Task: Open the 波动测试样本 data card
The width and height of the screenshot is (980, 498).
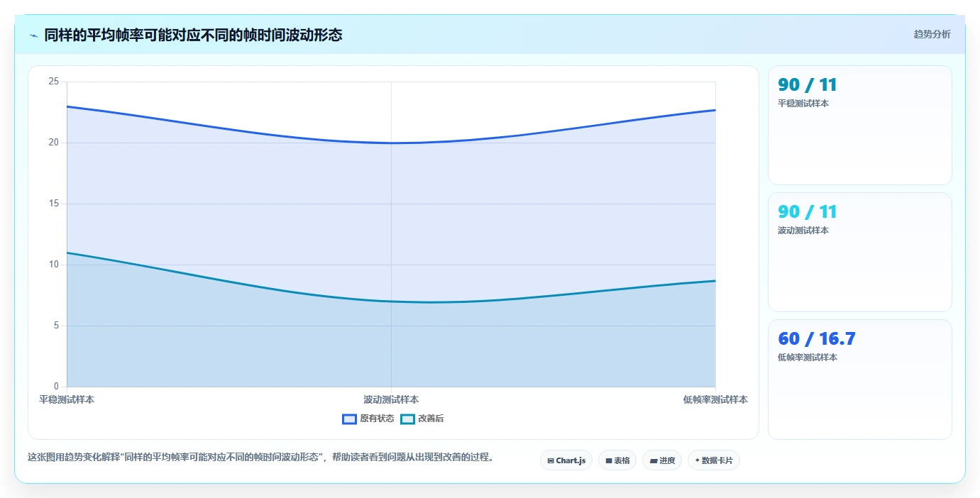Action: coord(859,252)
